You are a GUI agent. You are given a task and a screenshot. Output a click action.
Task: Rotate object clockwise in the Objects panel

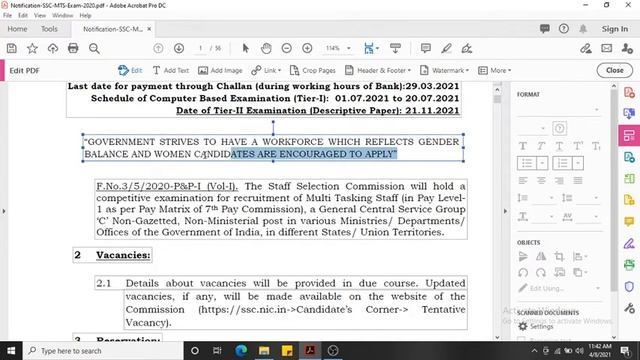click(541, 272)
